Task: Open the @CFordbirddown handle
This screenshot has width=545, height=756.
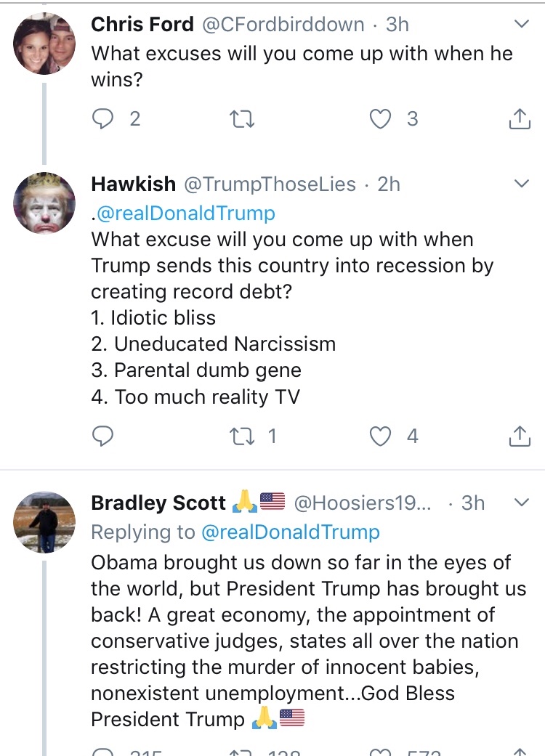Action: pos(282,25)
